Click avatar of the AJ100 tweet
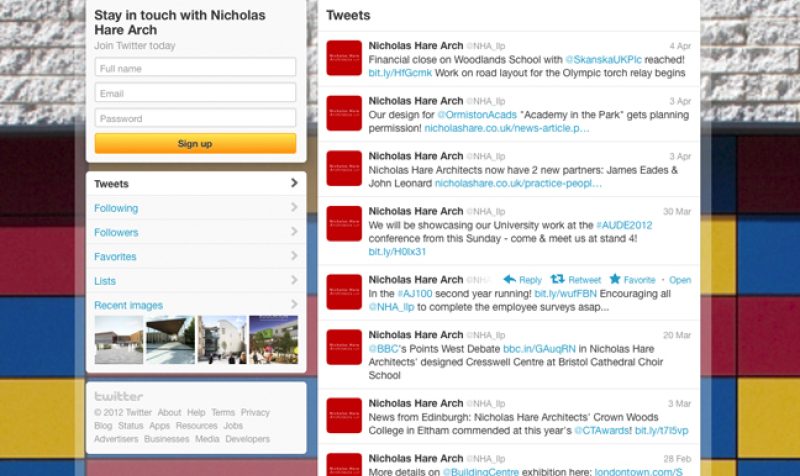The height and width of the screenshot is (476, 800). [344, 292]
